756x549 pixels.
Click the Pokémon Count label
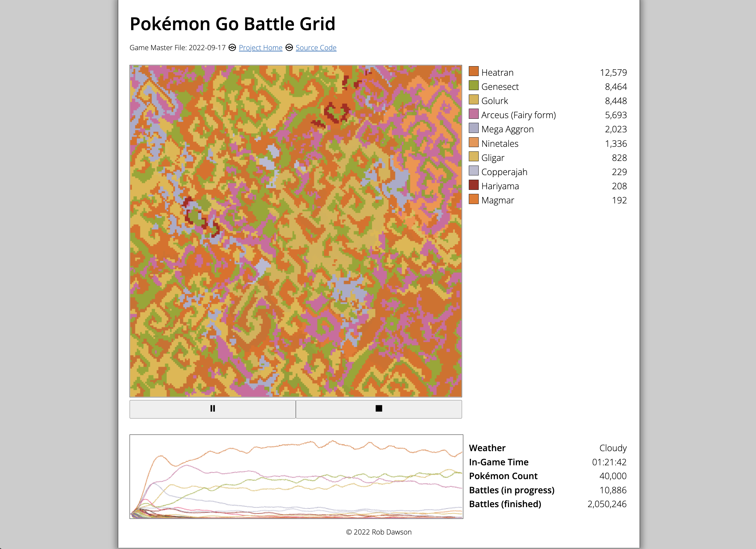503,476
